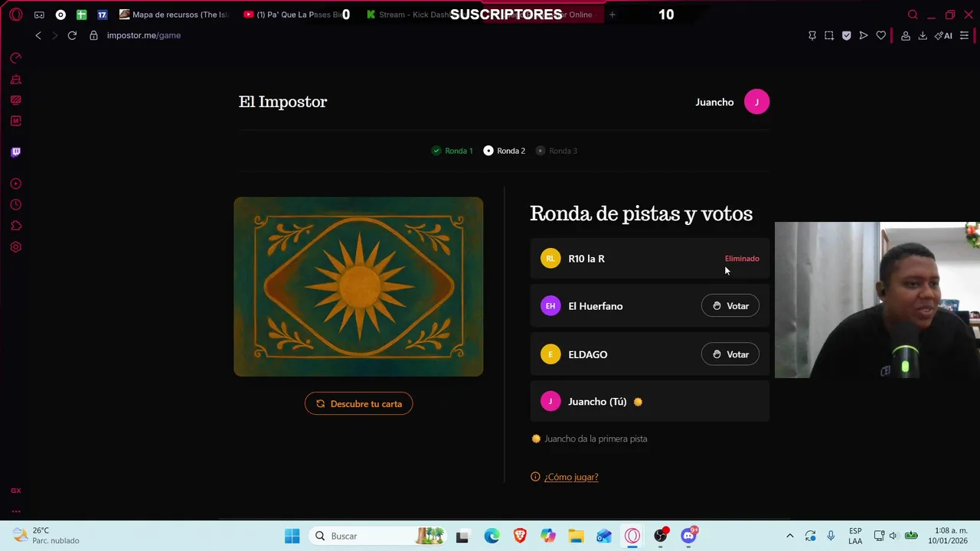Open the weather widget 26°C Parc. nublado
This screenshot has width=980, height=551.
click(x=46, y=536)
